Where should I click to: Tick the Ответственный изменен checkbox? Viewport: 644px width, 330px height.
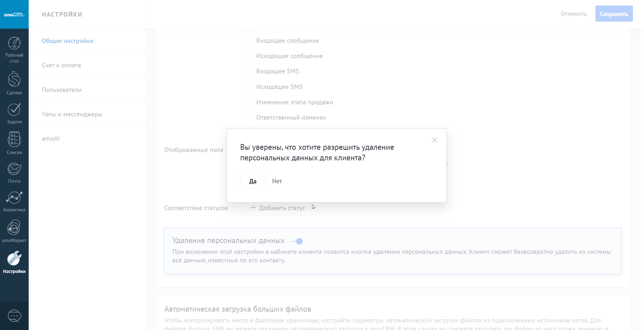249,117
